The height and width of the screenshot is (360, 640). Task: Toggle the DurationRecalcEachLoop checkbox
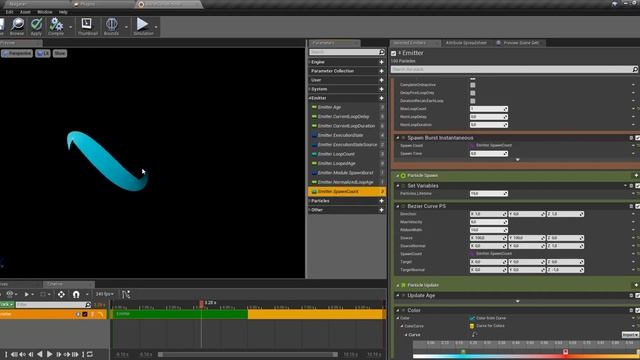click(473, 101)
